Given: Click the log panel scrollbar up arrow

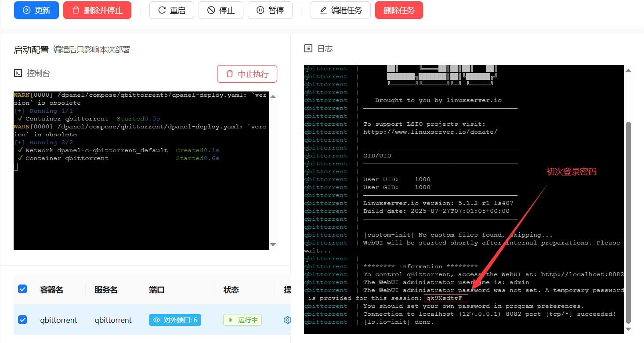Looking at the screenshot, I should (628, 70).
